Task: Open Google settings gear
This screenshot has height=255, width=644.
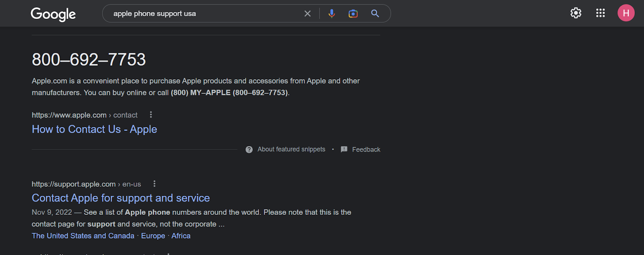Action: tap(576, 13)
